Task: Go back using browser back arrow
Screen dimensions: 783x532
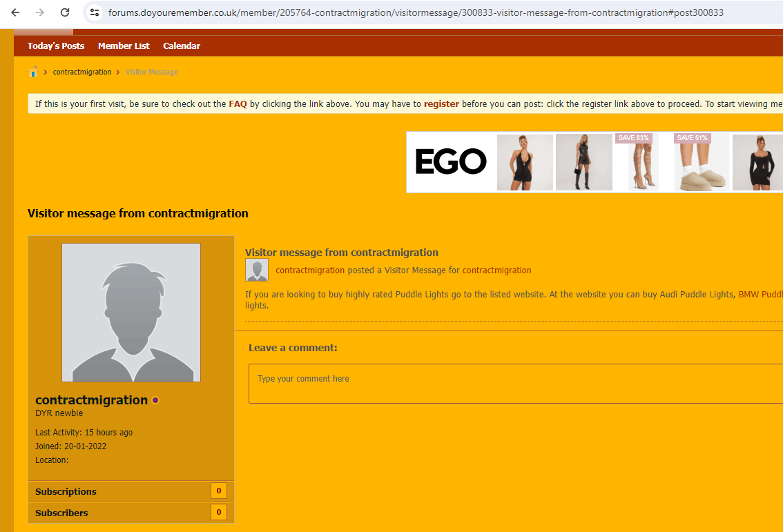Action: tap(15, 12)
